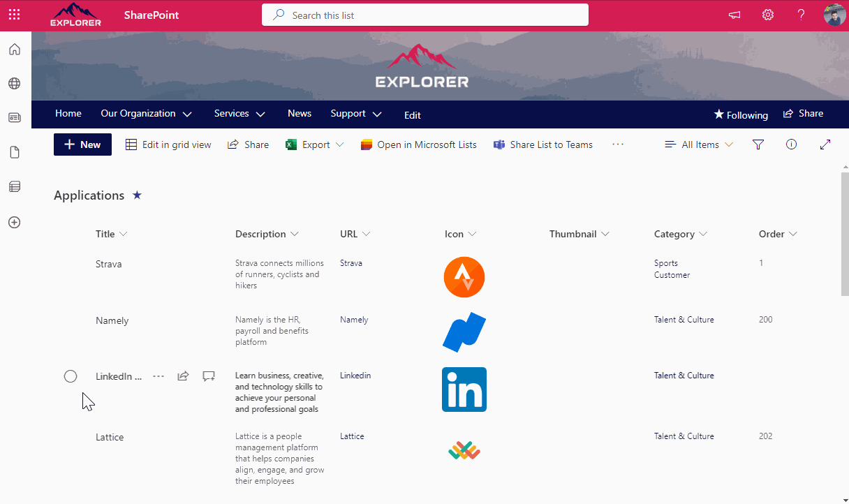Image resolution: width=849 pixels, height=504 pixels.
Task: Open the filter pane icon
Action: click(758, 144)
